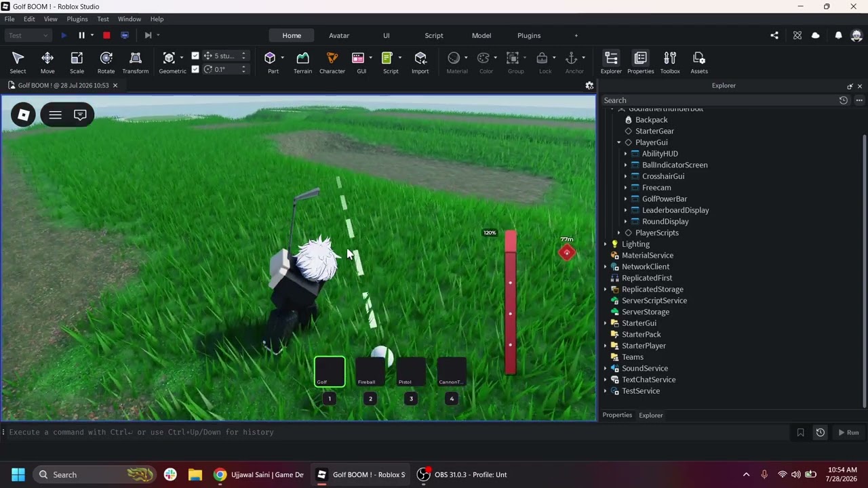Click the cloud icon in the top bar
This screenshot has width=868, height=488.
pyautogui.click(x=815, y=35)
